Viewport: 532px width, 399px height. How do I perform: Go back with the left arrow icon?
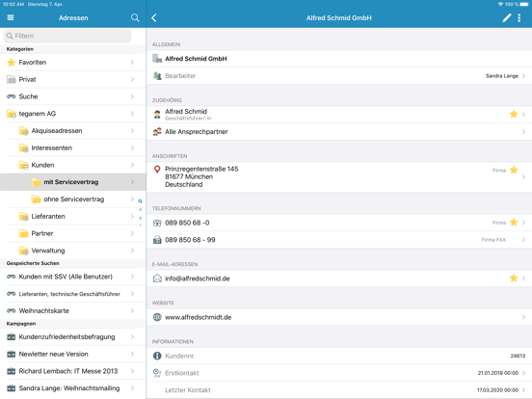click(154, 17)
